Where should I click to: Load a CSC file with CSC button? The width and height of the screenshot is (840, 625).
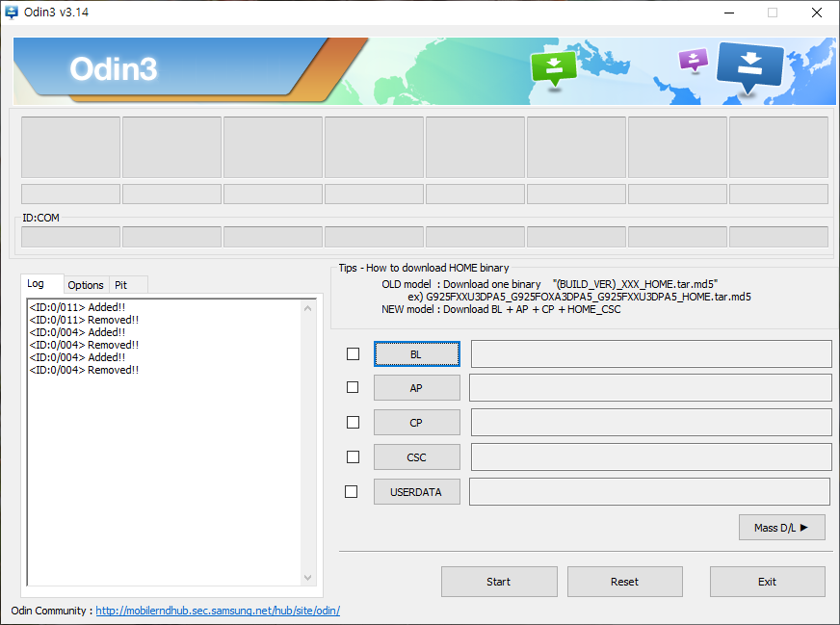click(417, 457)
